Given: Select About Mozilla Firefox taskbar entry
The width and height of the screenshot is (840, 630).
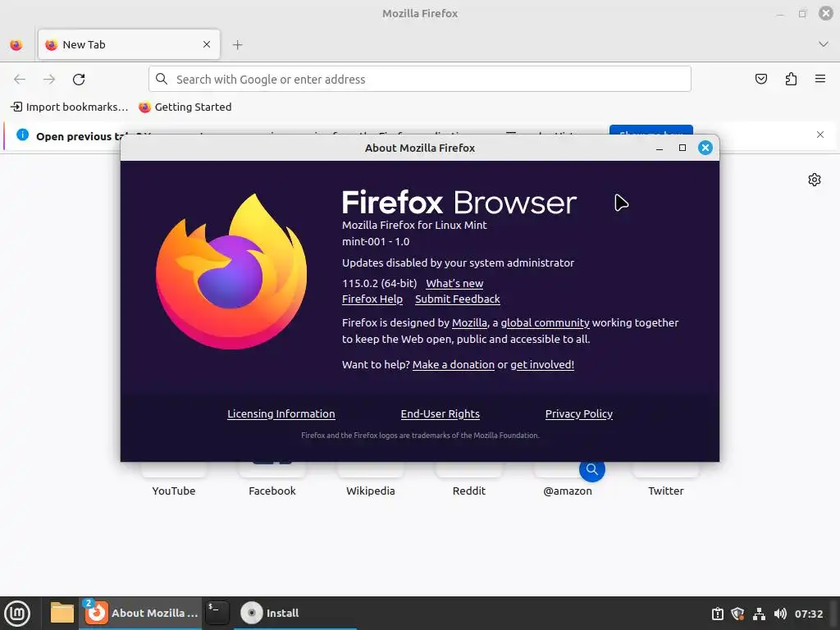Looking at the screenshot, I should click(141, 614).
